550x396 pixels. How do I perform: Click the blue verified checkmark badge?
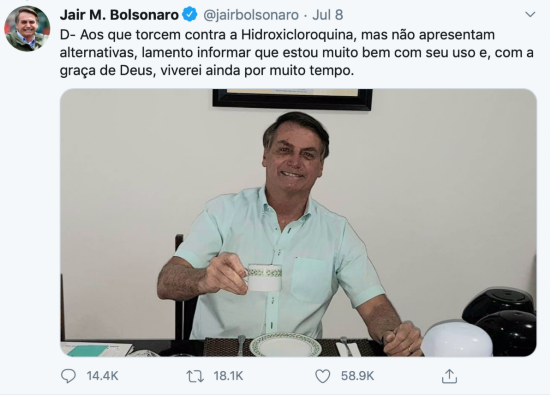(x=190, y=14)
